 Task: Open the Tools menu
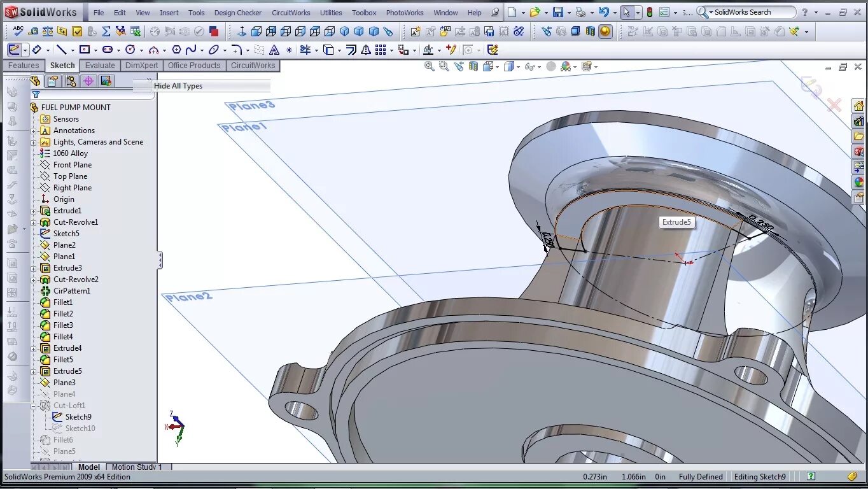(x=197, y=12)
